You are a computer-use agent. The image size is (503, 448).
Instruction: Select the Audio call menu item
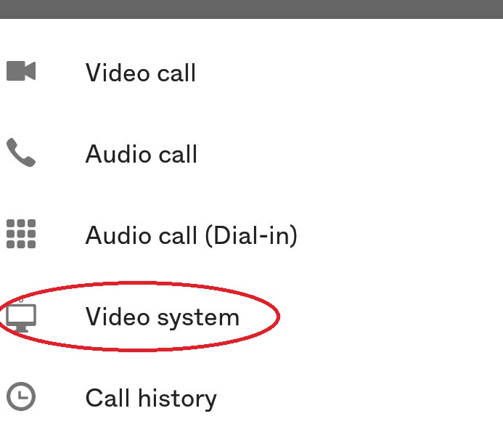tap(142, 155)
